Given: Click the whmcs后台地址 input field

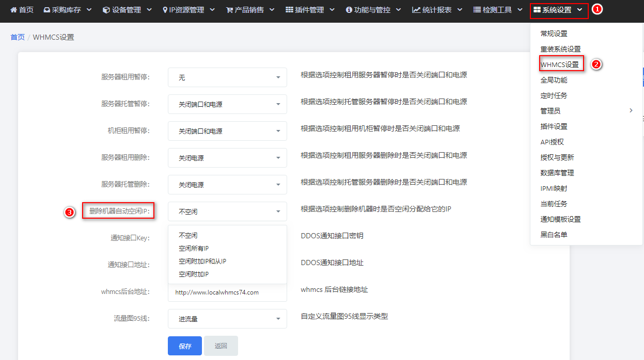Looking at the screenshot, I should point(227,292).
